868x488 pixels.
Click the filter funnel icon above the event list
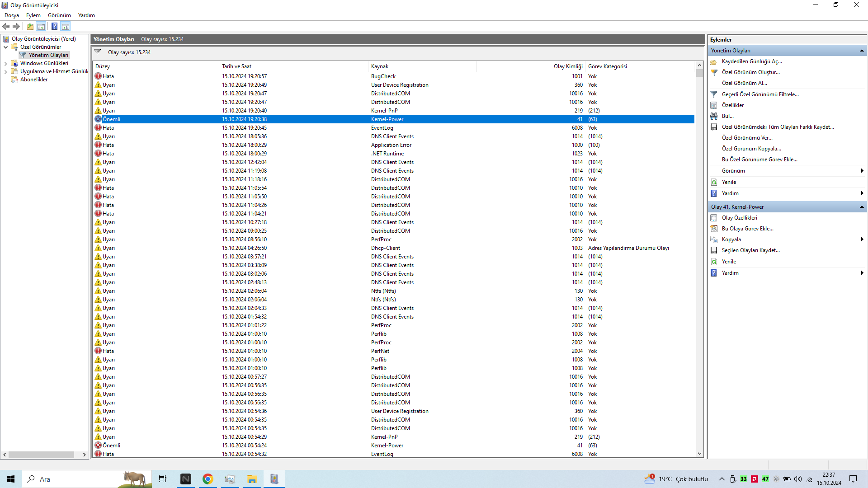point(98,52)
